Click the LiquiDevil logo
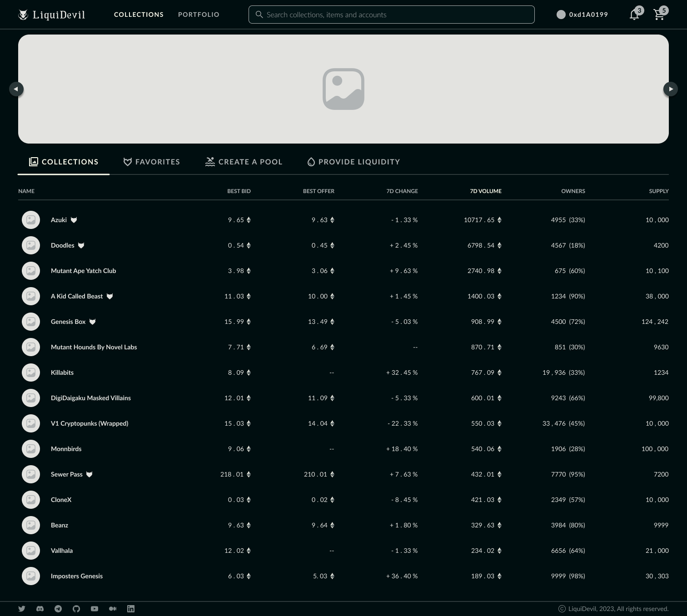The width and height of the screenshot is (687, 616). click(51, 15)
